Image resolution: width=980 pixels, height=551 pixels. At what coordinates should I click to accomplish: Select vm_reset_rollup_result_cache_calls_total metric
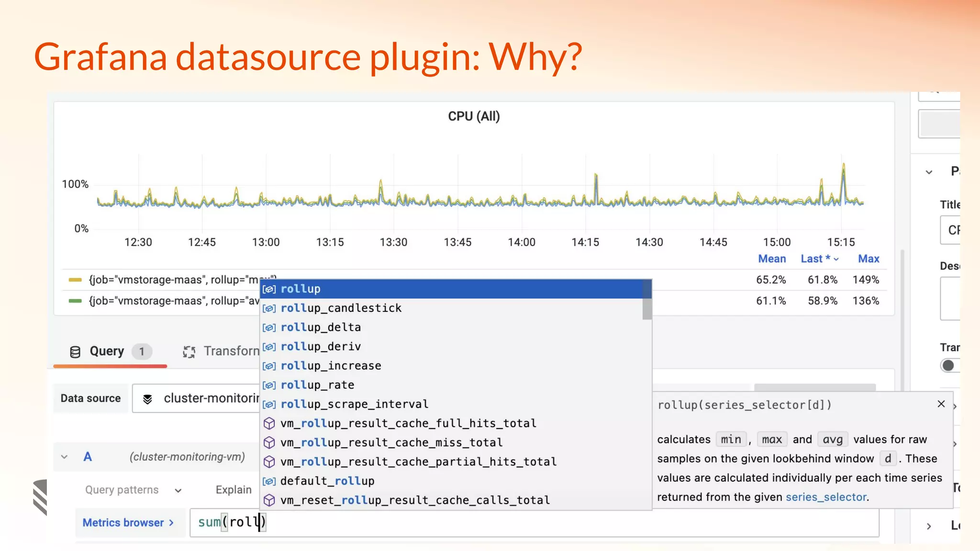(x=456, y=500)
